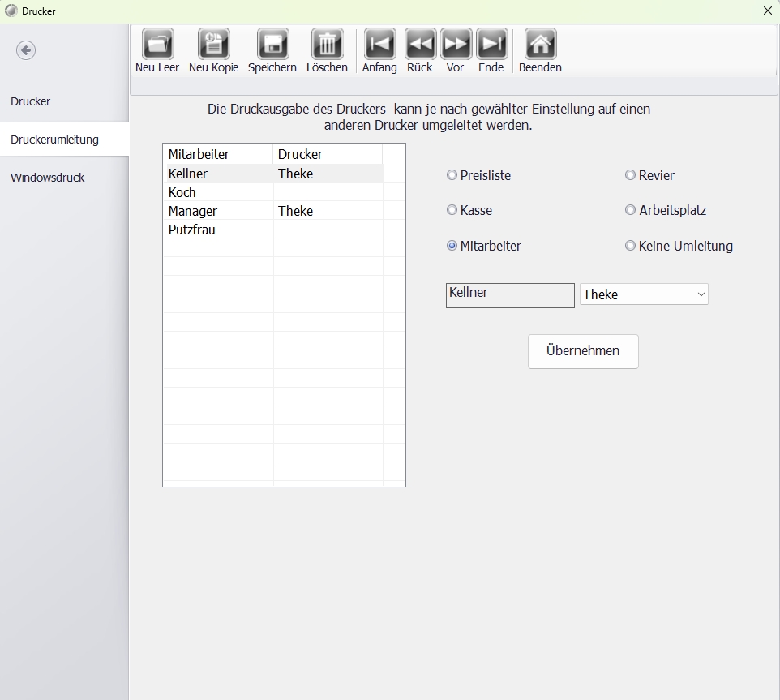Click the Kellner name field
This screenshot has width=780, height=700.
[x=510, y=295]
